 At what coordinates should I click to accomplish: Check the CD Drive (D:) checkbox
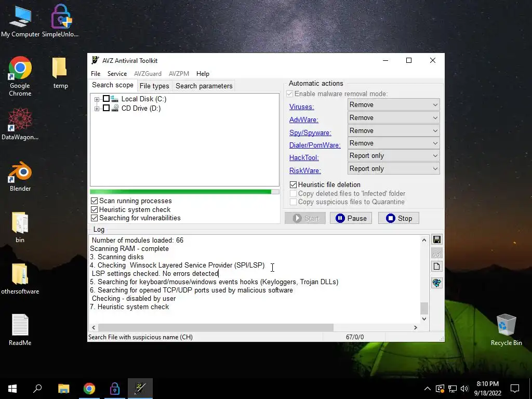click(x=106, y=108)
